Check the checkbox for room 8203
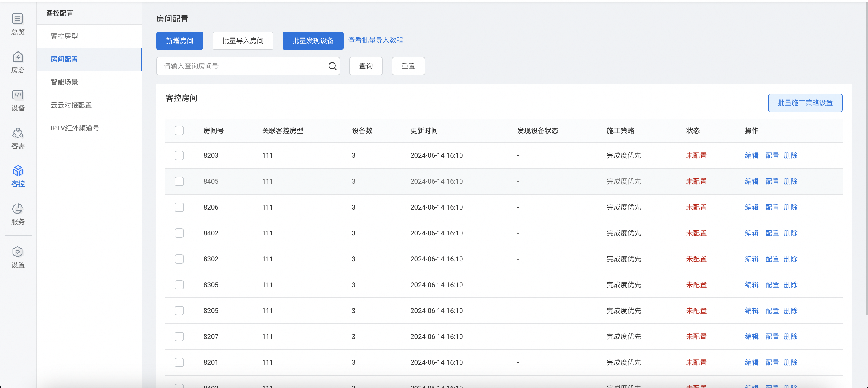Viewport: 868px width, 388px height. [x=179, y=155]
